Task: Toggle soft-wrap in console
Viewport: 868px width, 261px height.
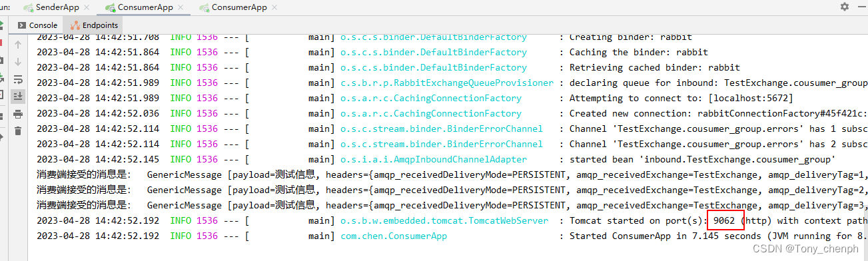Action: pos(18,79)
